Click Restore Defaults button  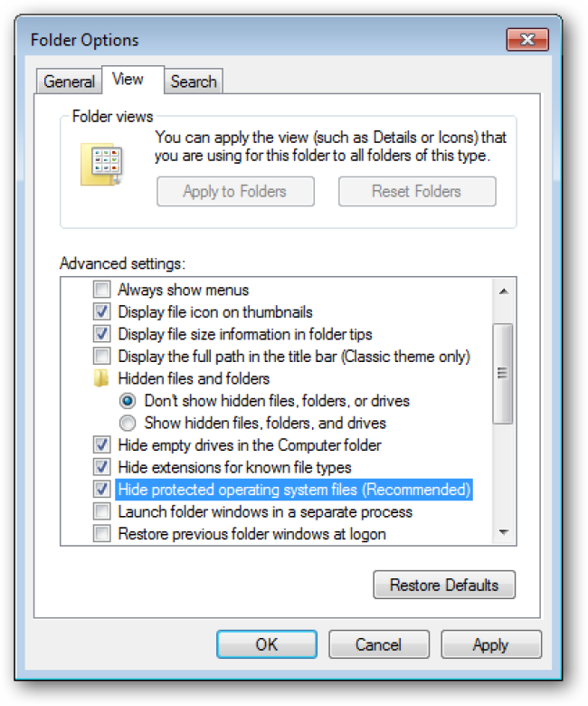[x=444, y=585]
